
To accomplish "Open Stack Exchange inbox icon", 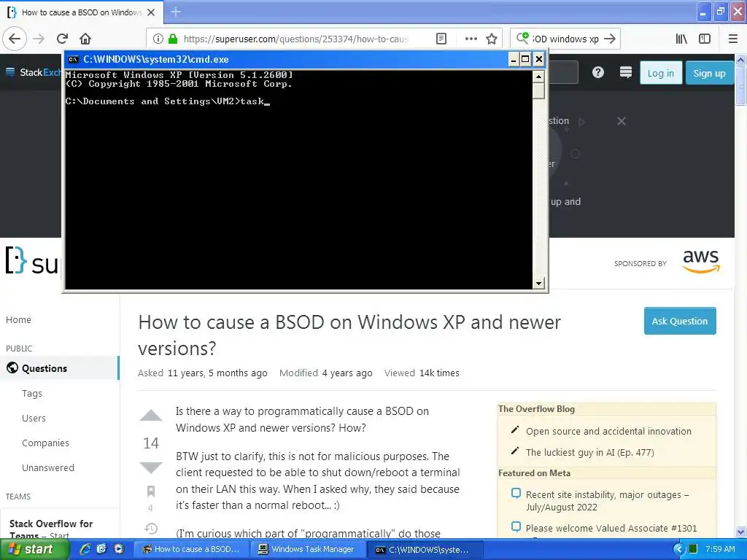I will 625,72.
